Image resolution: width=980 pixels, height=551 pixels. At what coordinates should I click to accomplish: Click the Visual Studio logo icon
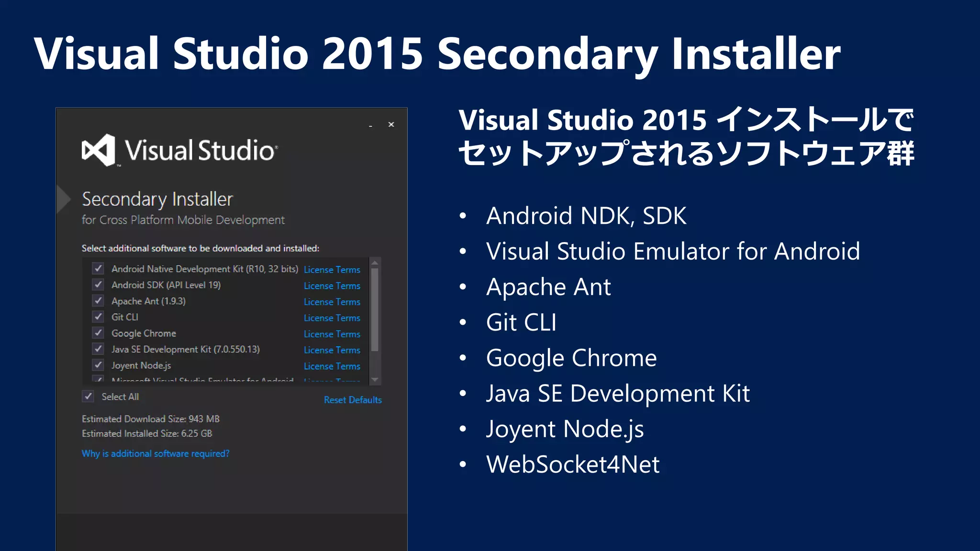pos(99,150)
